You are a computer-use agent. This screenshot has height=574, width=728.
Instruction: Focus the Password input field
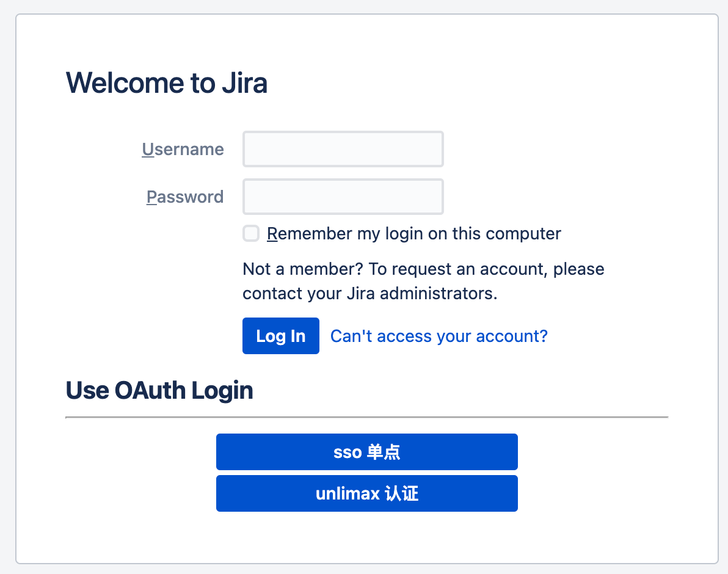tap(343, 197)
